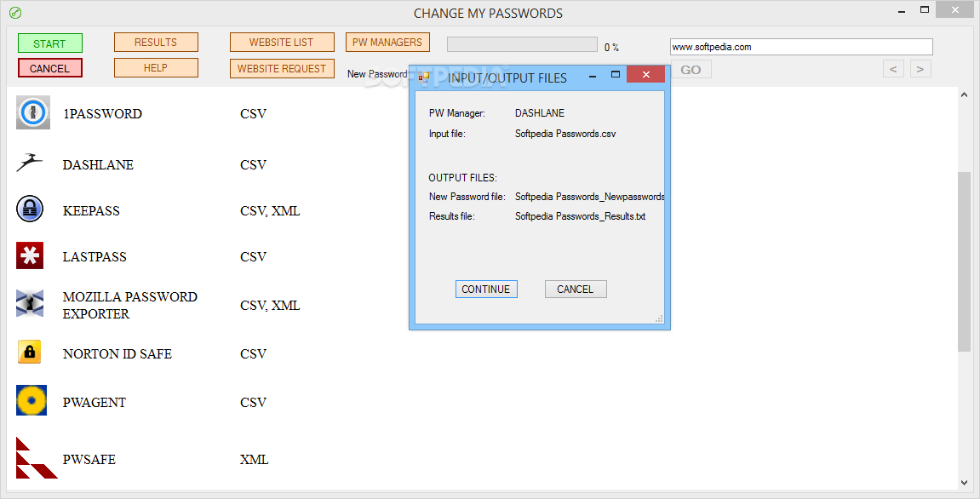980x499 pixels.
Task: Click the DASHLANE value in the dialog
Action: [x=539, y=113]
